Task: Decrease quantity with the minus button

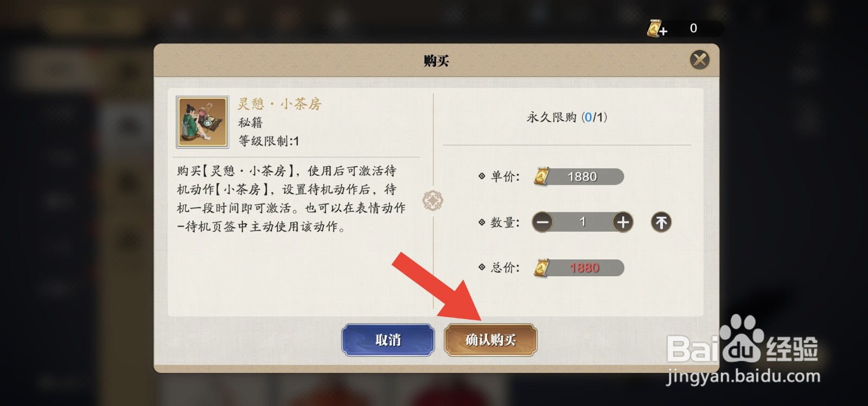Action: pos(542,222)
